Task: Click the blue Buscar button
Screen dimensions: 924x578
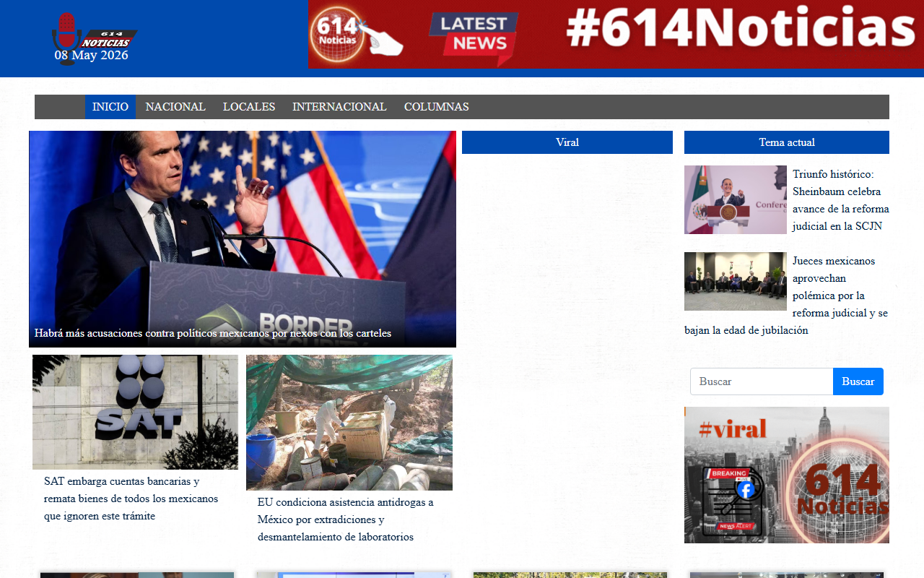Action: (858, 381)
